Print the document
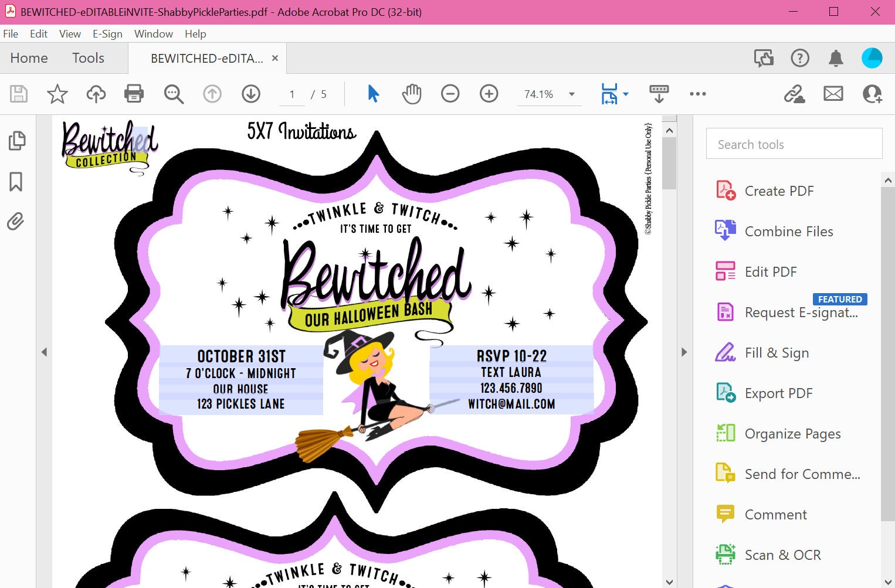Screen dimensions: 895x588 [134, 94]
